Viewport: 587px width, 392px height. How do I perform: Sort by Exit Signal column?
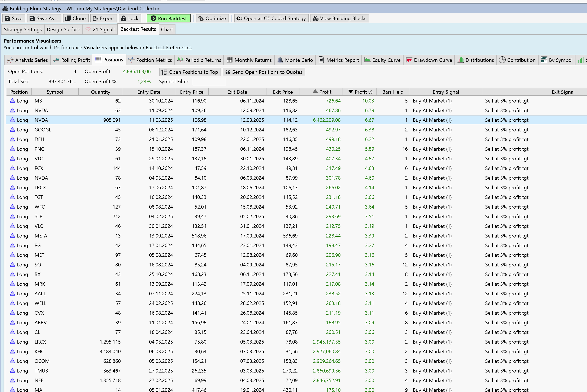click(535, 92)
